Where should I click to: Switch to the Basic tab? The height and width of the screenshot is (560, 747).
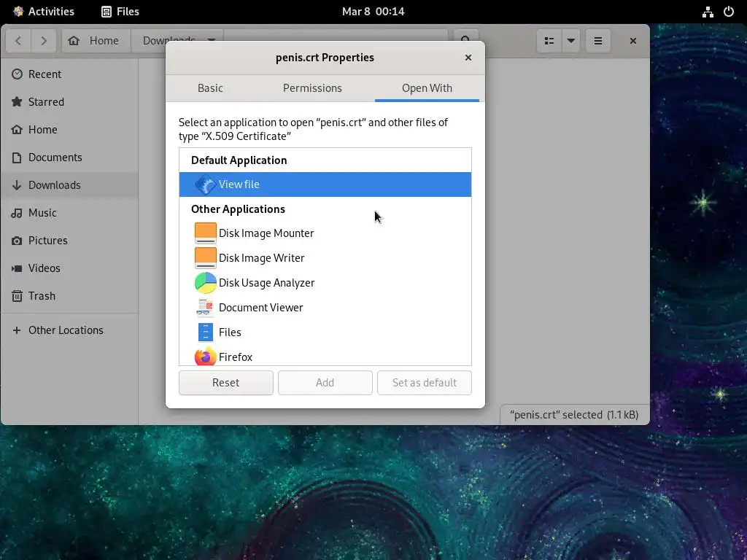tap(210, 88)
